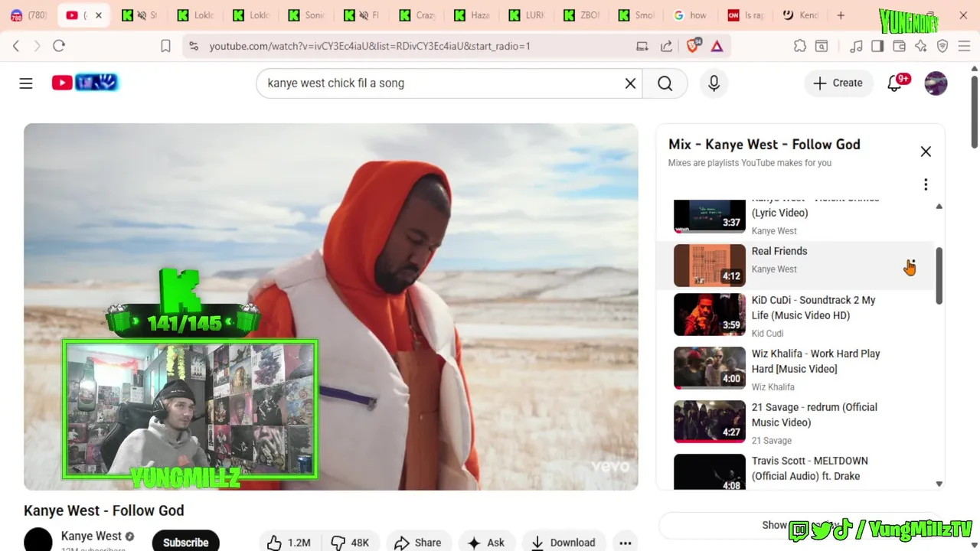This screenshot has width=980, height=551.
Task: Play Real Friends from the mix
Action: click(x=795, y=265)
